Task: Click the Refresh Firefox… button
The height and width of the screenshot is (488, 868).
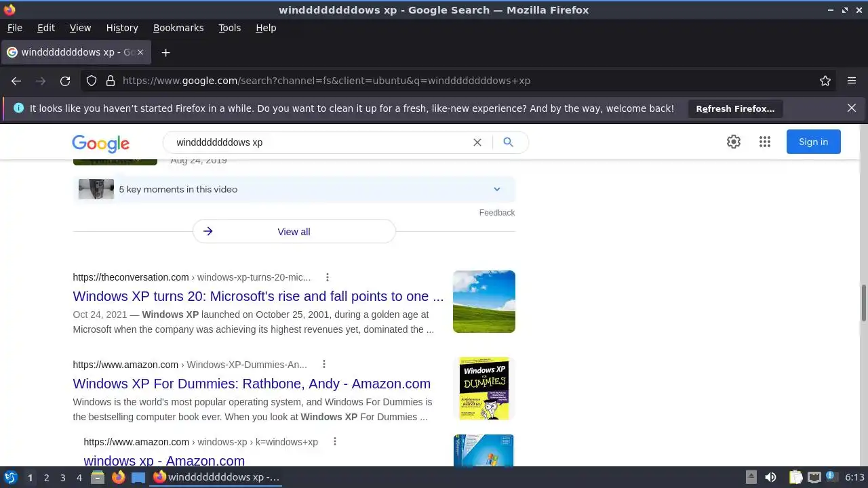Action: (x=735, y=108)
